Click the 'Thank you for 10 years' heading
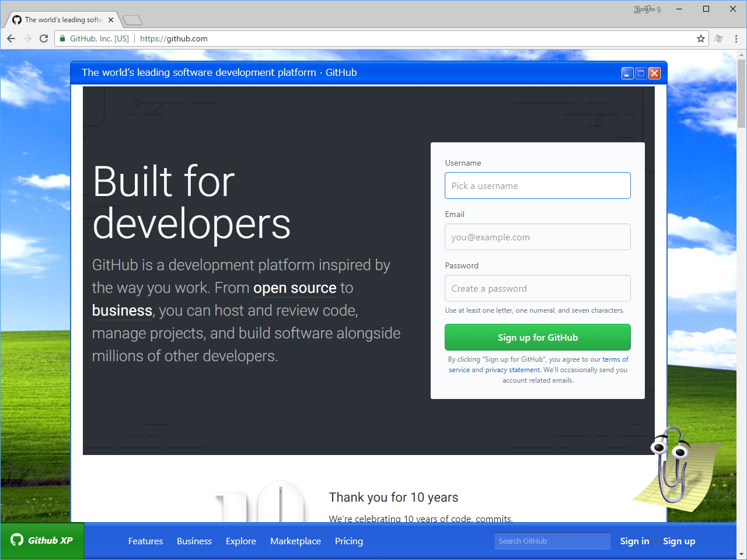Screen dimensions: 747x560 click(x=393, y=498)
